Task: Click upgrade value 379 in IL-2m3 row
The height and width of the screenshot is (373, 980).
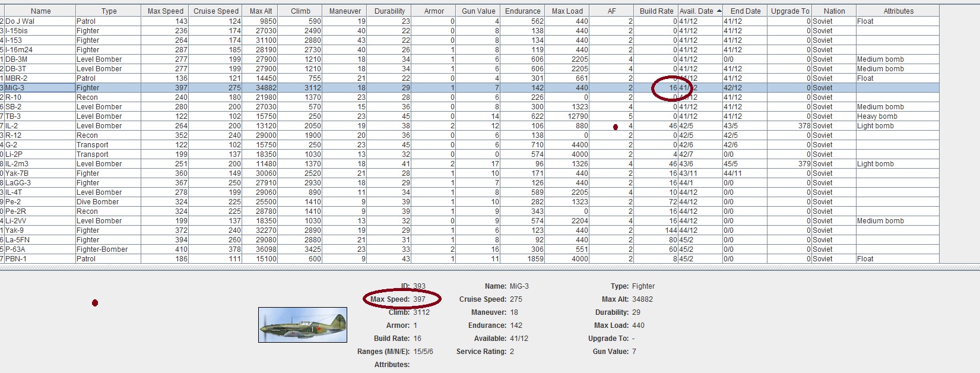Action: coord(789,163)
